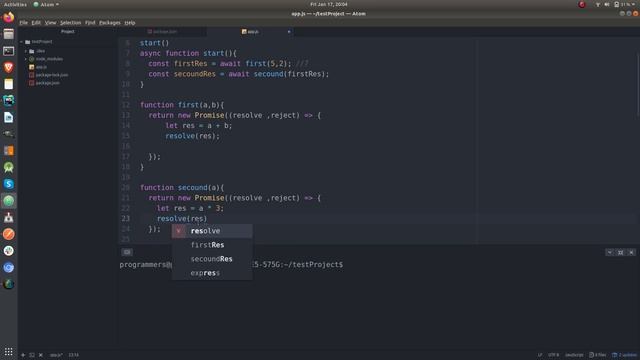Click the volume icon in the top bar

tap(607, 4)
